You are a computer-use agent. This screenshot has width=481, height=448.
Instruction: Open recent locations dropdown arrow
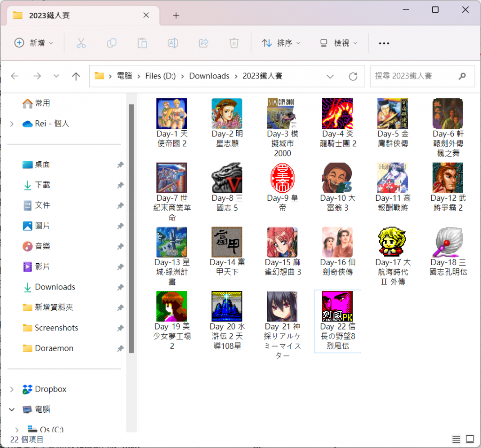56,76
